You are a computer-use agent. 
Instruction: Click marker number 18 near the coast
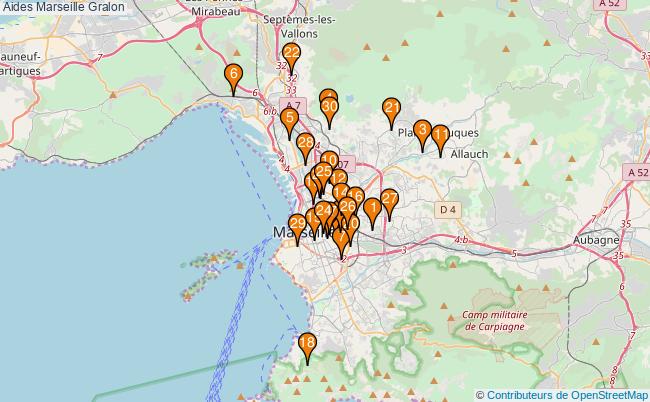pos(308,346)
